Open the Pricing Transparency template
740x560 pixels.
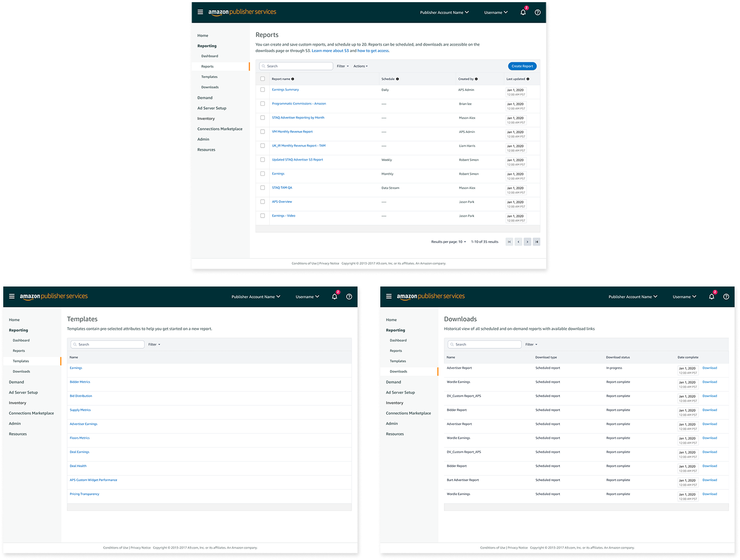[85, 494]
